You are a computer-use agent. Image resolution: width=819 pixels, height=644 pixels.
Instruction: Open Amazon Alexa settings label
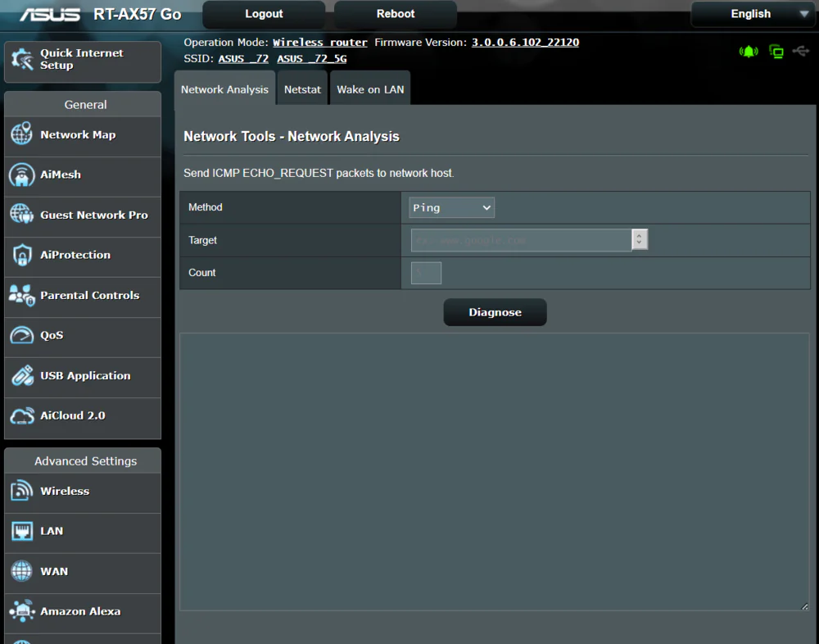pos(80,611)
